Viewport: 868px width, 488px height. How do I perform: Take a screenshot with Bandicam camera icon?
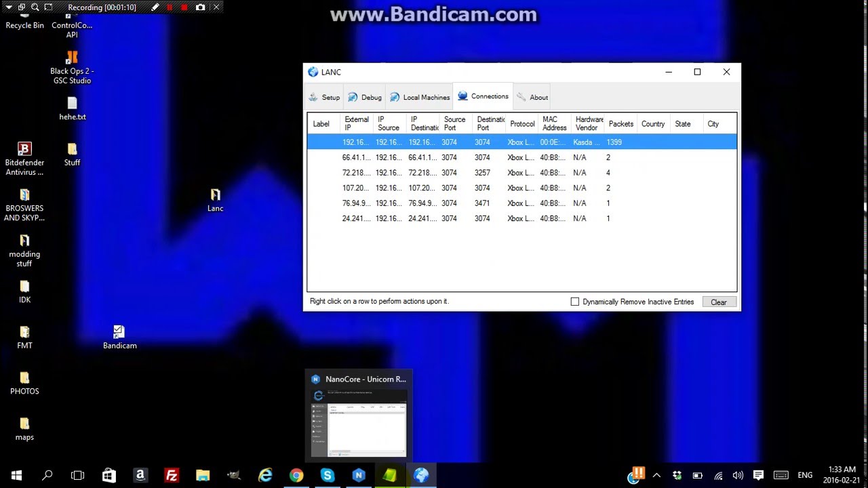click(200, 7)
